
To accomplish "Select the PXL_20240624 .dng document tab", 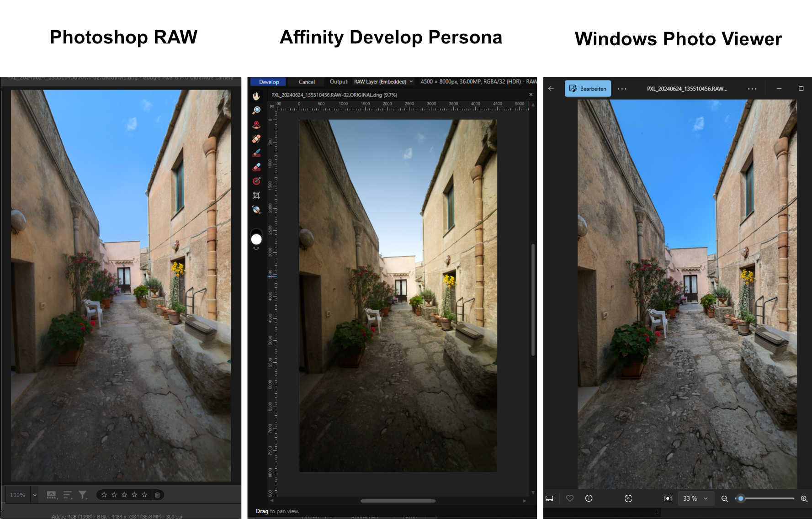I will click(x=334, y=95).
